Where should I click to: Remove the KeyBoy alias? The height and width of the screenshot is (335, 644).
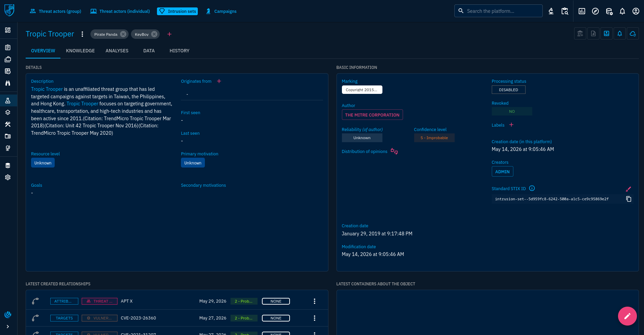[x=154, y=34]
